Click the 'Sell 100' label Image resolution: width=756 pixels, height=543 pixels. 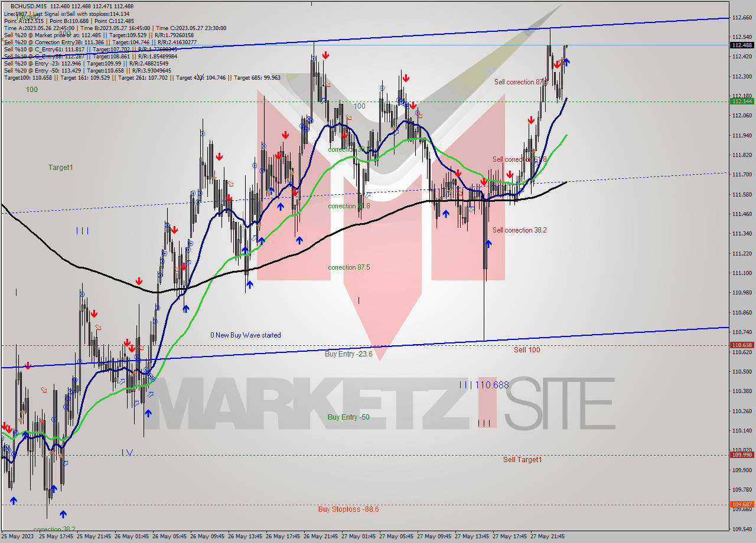click(x=527, y=350)
